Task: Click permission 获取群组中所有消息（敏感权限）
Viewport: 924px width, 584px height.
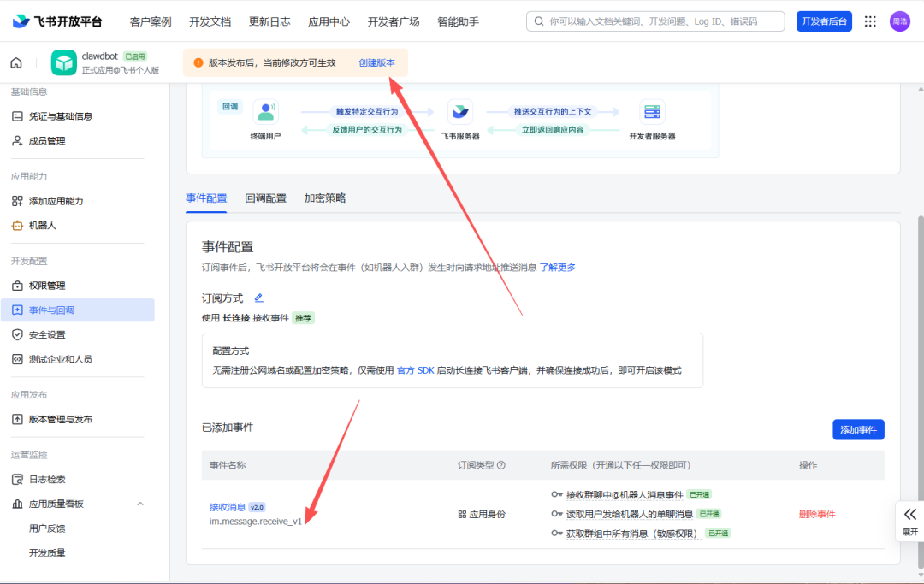Action: tap(634, 534)
